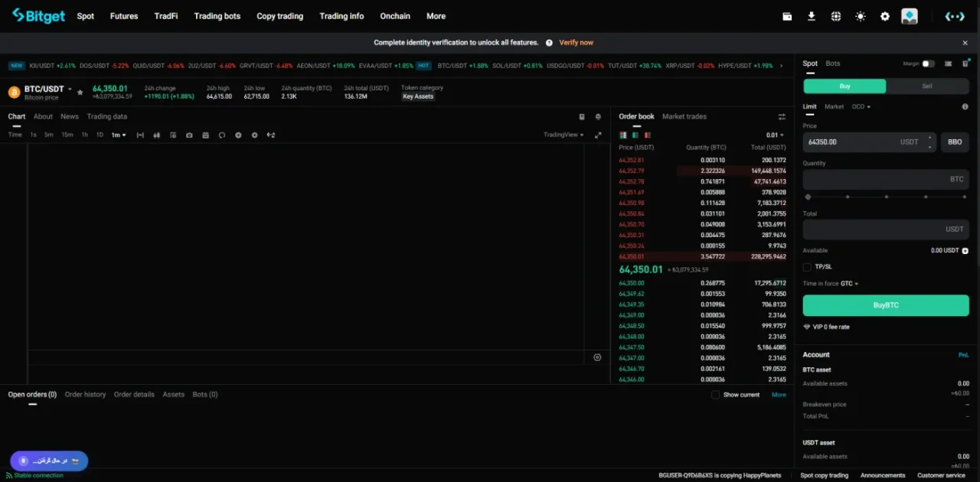Switch to the Trading data tab
The image size is (980, 482).
tap(107, 117)
